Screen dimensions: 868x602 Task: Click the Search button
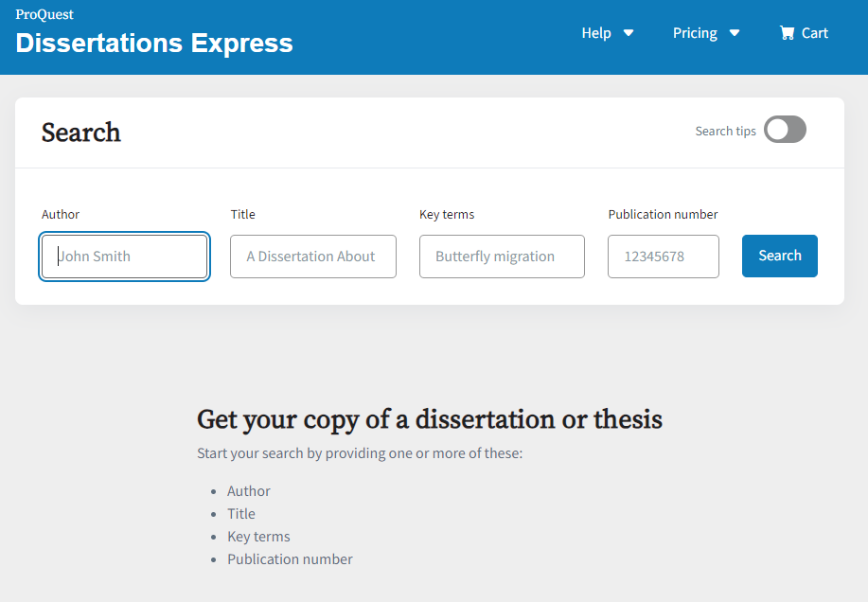coord(779,256)
